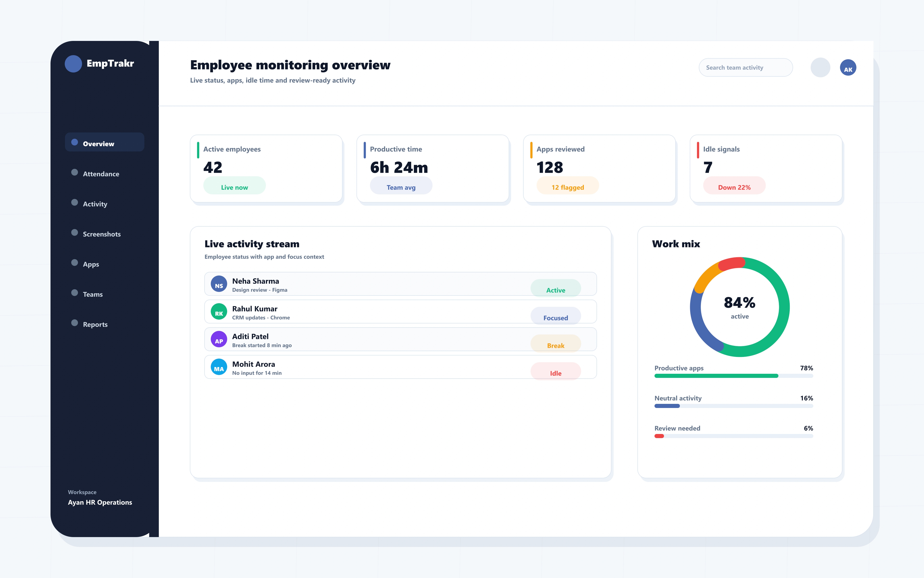924x578 pixels.
Task: Click Rahul Kumar's Focused status pill
Action: coord(556,316)
